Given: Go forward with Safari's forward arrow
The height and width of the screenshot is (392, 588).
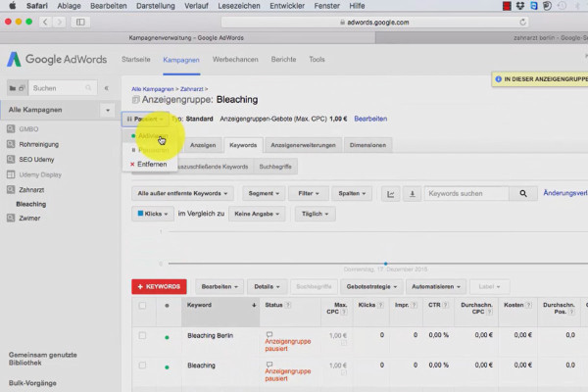Looking at the screenshot, I should 59,23.
